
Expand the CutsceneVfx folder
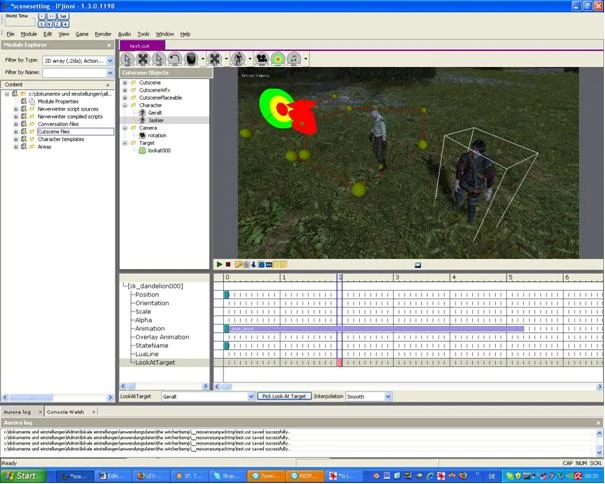pyautogui.click(x=125, y=90)
